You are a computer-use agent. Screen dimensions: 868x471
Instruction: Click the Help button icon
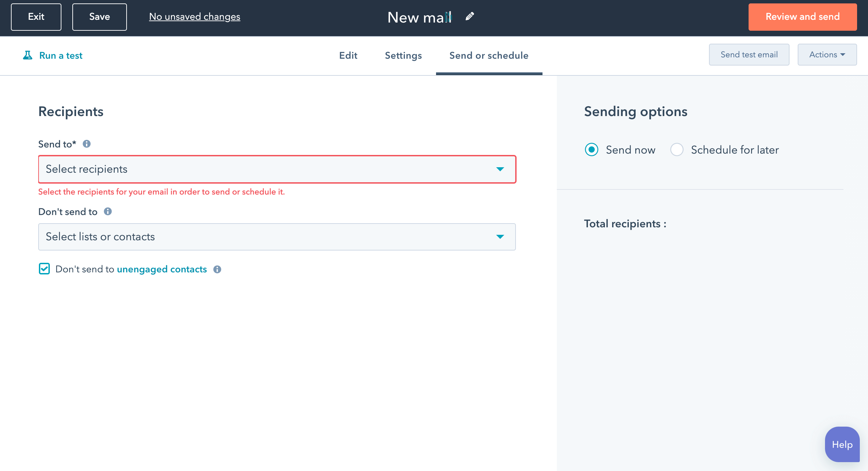[841, 444]
